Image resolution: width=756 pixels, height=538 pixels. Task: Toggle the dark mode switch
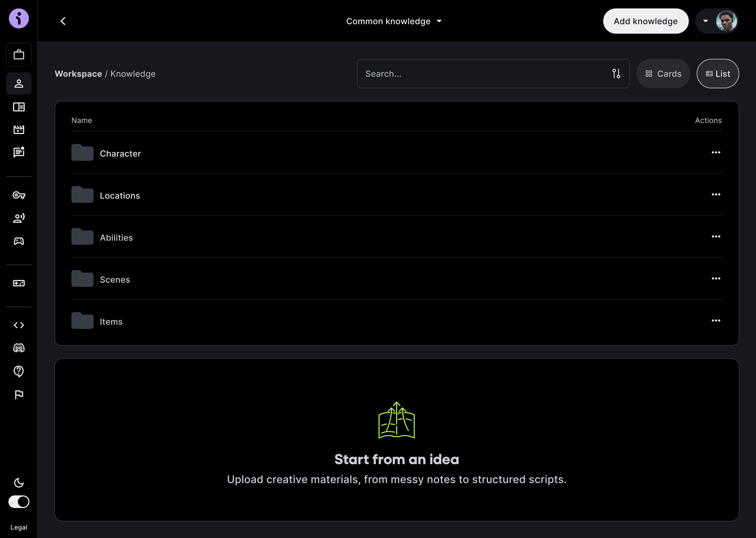point(19,502)
